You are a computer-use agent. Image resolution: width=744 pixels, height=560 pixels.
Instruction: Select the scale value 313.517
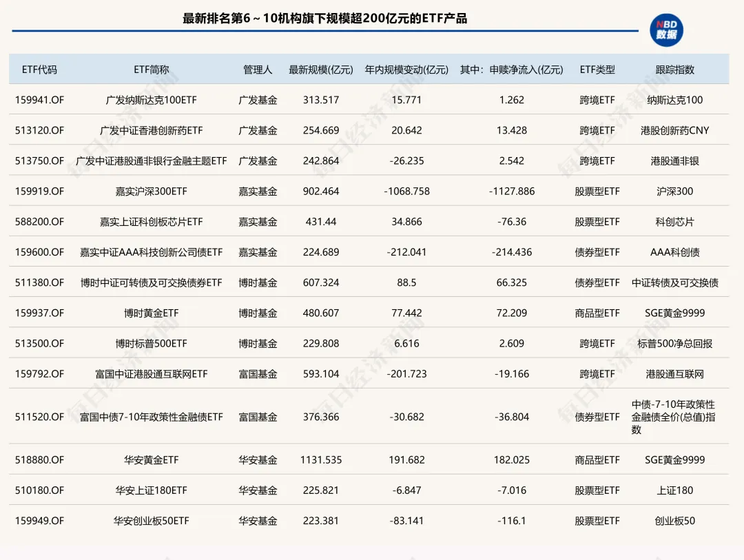click(321, 100)
